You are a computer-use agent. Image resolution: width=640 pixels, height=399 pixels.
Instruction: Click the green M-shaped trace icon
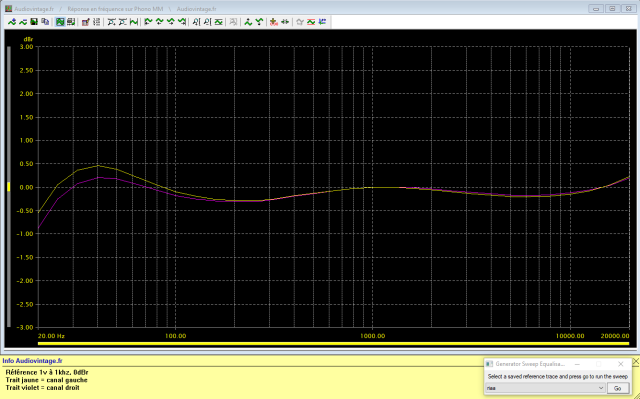[x=134, y=22]
